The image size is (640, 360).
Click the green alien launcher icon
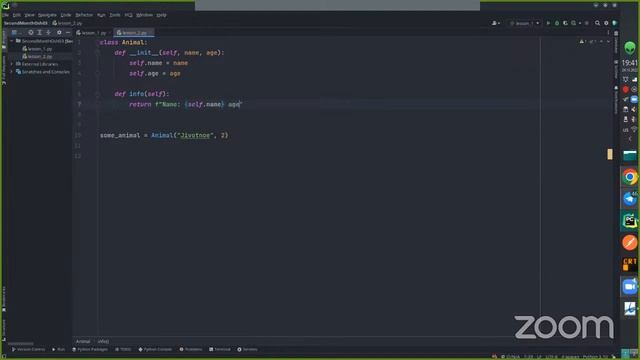630,48
